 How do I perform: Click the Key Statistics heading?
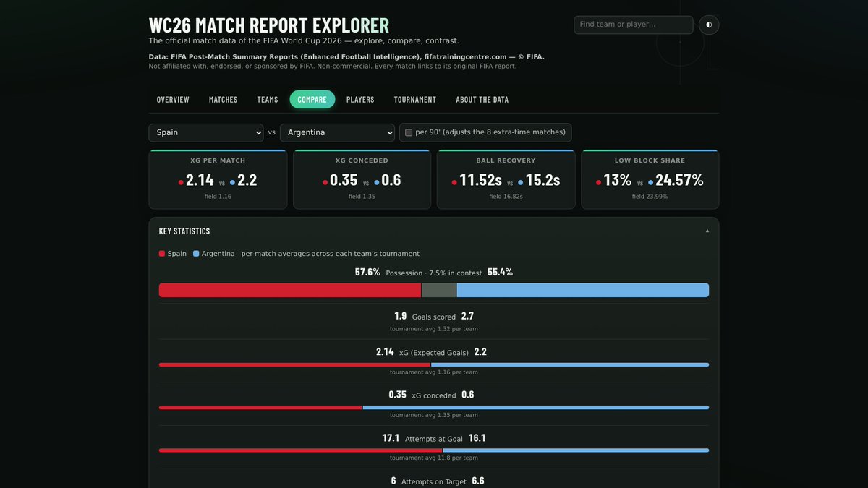184,231
